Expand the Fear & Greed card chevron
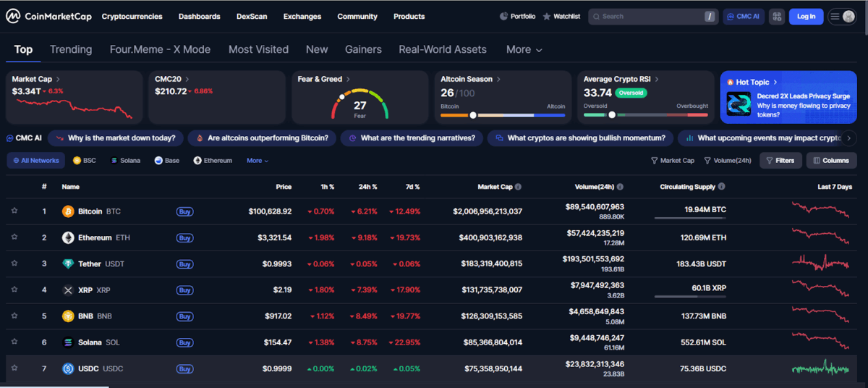The height and width of the screenshot is (388, 868). click(x=348, y=79)
